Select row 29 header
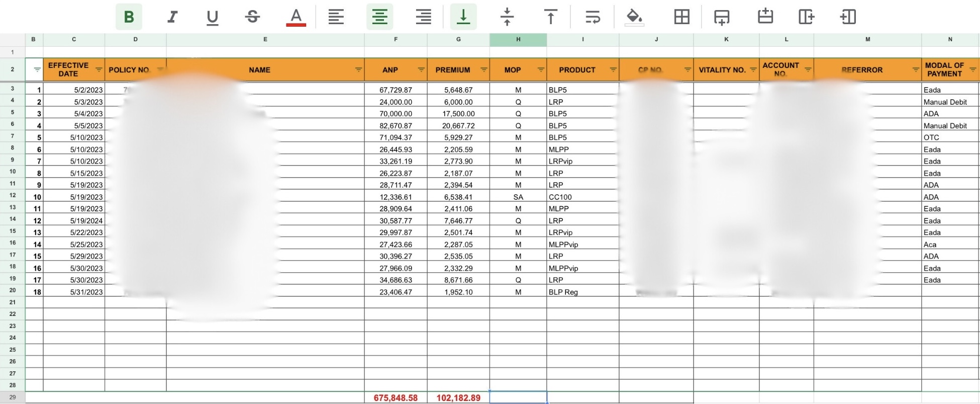Viewport: 980px width, 404px height. tap(13, 397)
